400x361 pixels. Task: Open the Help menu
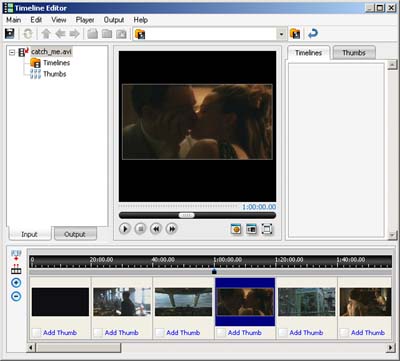pos(141,20)
